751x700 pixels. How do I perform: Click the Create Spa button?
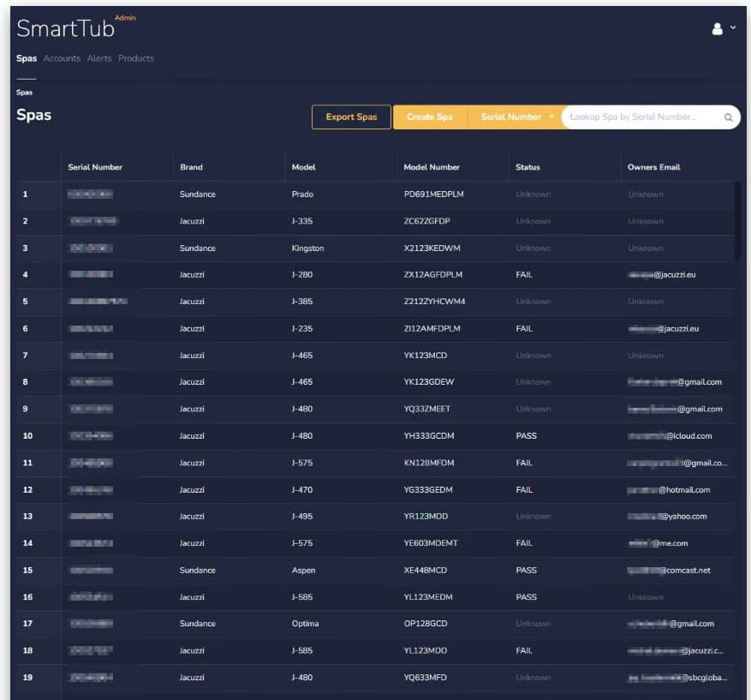pos(430,117)
